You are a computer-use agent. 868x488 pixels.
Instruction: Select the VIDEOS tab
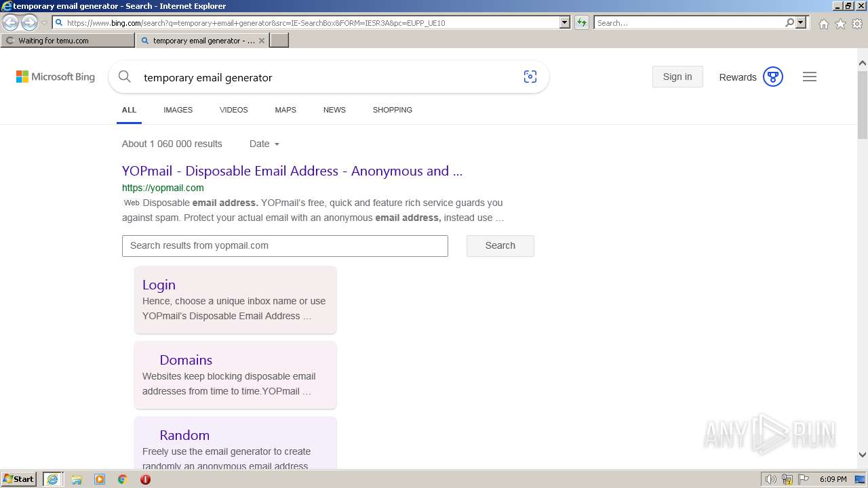point(233,110)
